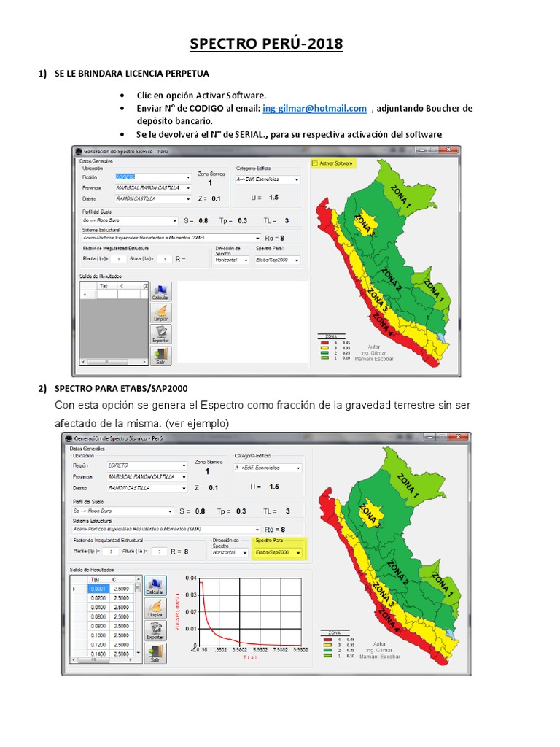This screenshot has height=747, width=560.
Task: Close the section 1 Generación de Spectro window
Action: (448, 150)
